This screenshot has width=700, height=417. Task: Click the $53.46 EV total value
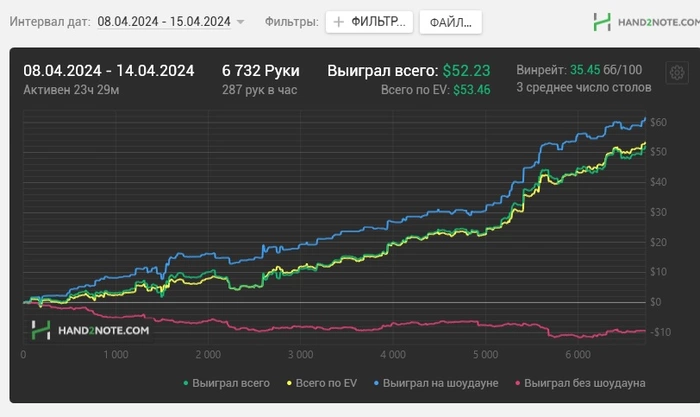coord(472,90)
